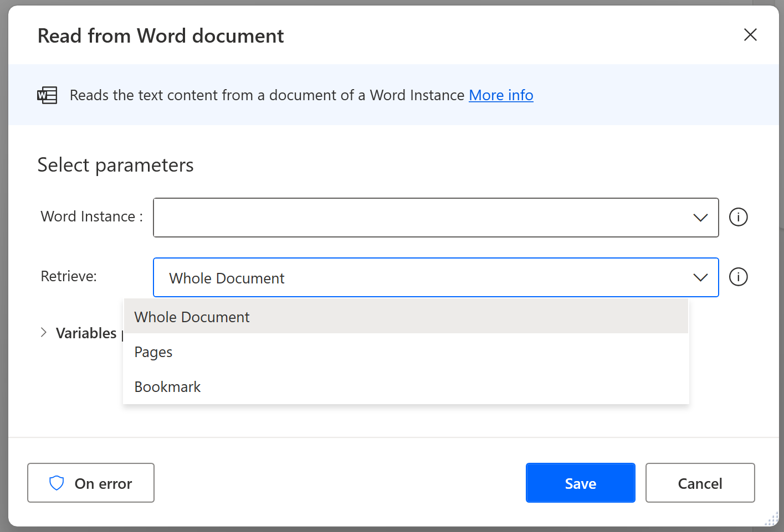784x532 pixels.
Task: Open the On error settings
Action: (91, 483)
